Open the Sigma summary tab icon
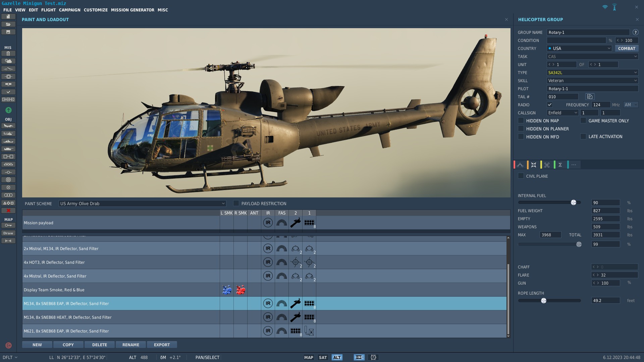Screen dimensions: 644x362 [560, 165]
